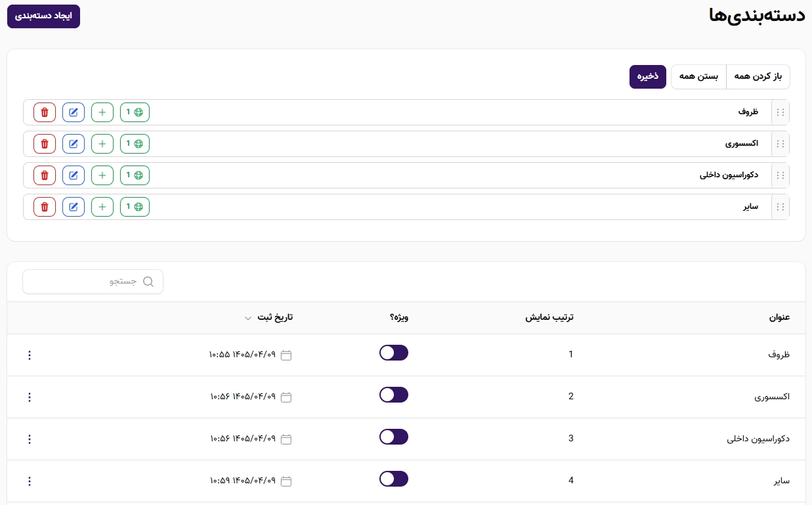Screen dimensions: 812x505
Task: Toggle the ویژه switch for ظروف
Action: [394, 353]
